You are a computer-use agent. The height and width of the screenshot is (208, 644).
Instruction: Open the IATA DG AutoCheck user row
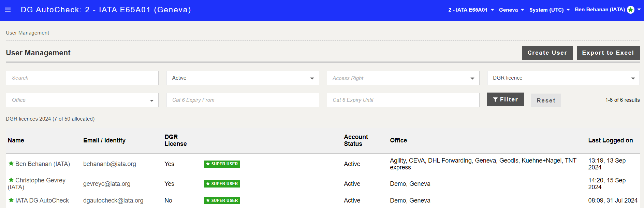pos(323,200)
